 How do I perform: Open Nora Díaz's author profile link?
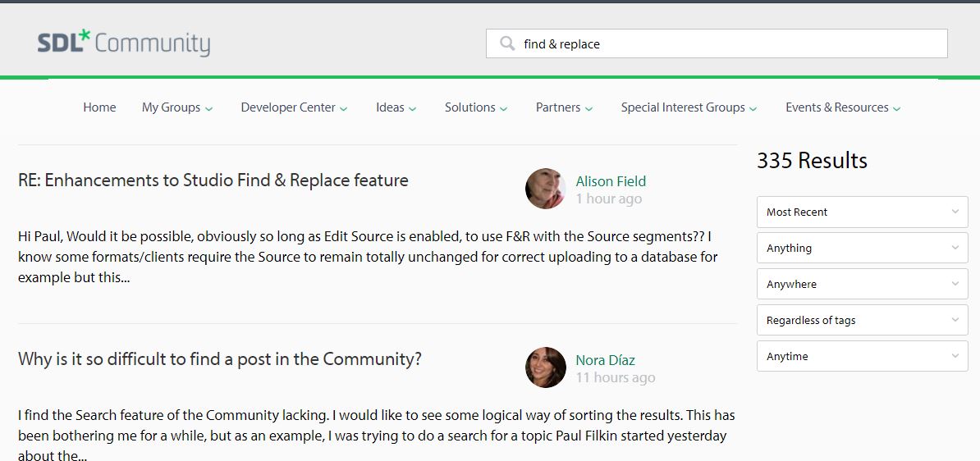click(605, 360)
